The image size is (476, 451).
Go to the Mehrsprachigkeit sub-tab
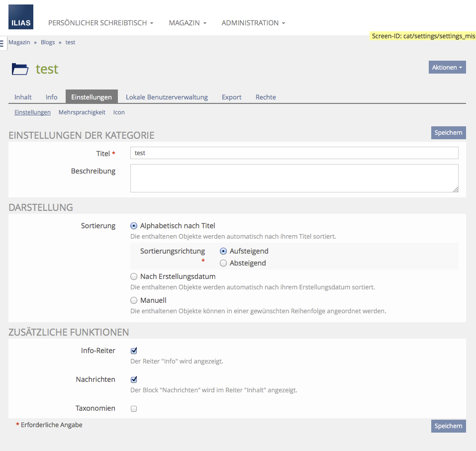tap(82, 112)
